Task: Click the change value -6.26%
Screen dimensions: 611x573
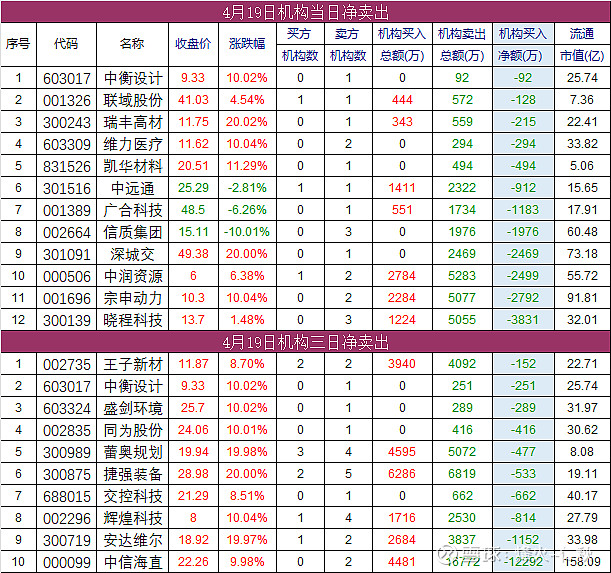Action: click(x=247, y=210)
